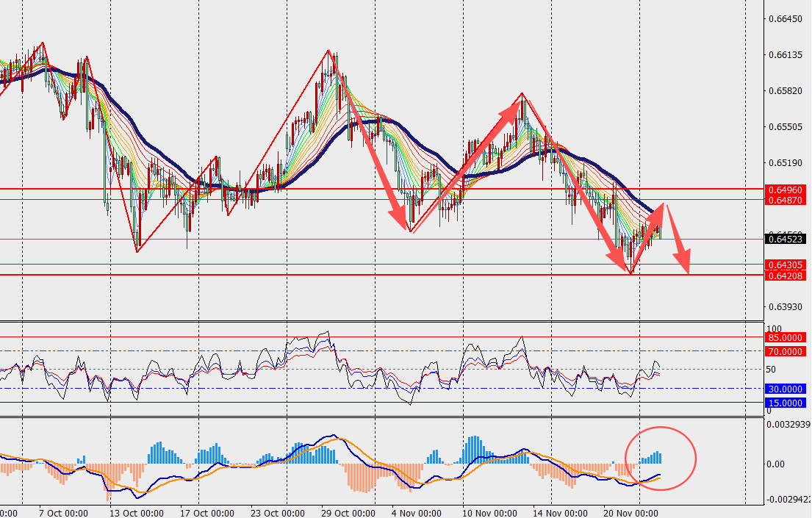Select the red 0.64208 support price tag

coord(786,275)
